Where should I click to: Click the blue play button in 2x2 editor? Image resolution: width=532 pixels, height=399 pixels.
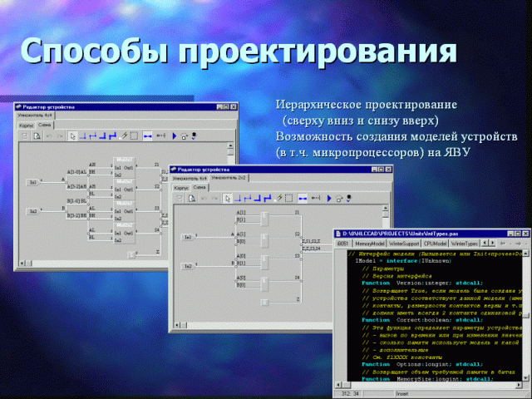coord(328,199)
